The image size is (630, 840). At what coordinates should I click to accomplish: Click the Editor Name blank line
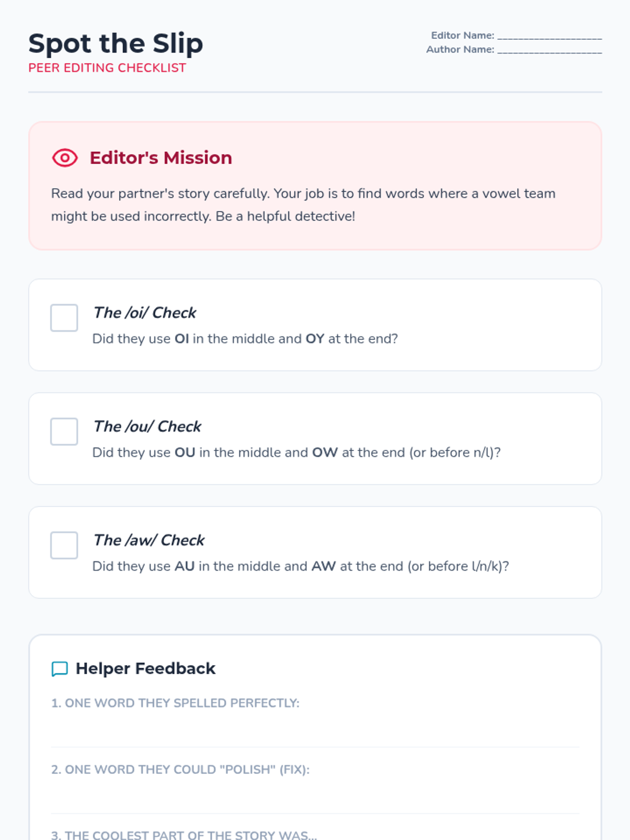[549, 36]
